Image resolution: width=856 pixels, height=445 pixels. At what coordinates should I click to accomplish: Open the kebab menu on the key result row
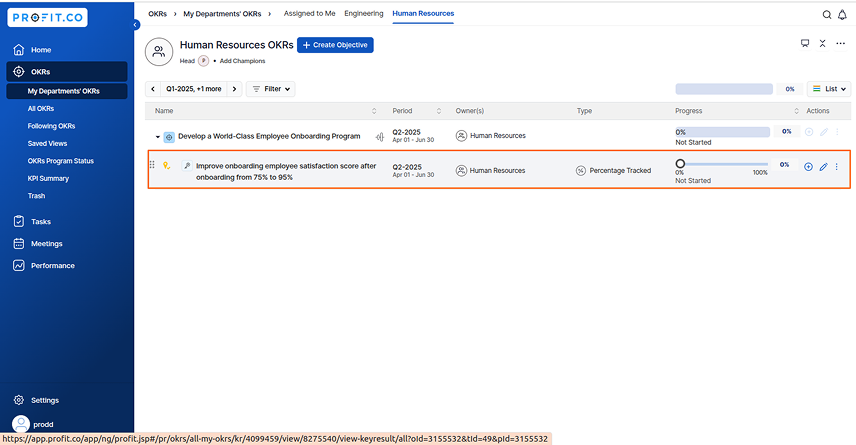point(836,167)
